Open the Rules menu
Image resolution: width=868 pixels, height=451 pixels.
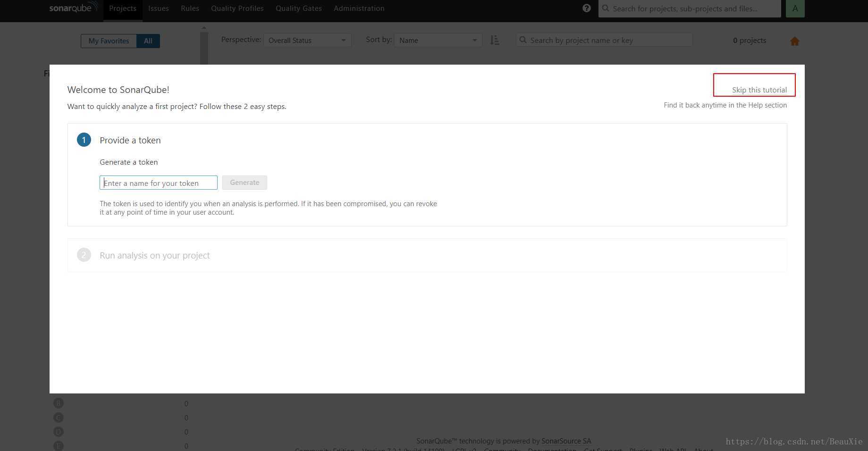[x=190, y=8]
